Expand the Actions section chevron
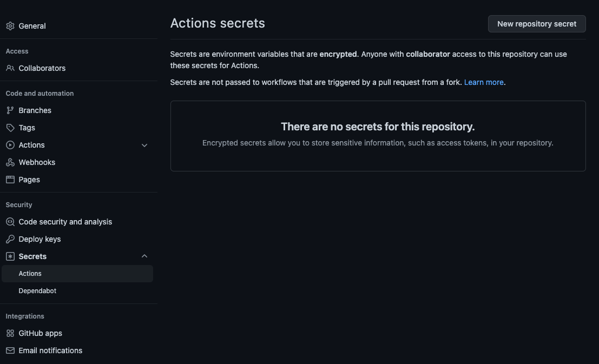 pyautogui.click(x=144, y=145)
